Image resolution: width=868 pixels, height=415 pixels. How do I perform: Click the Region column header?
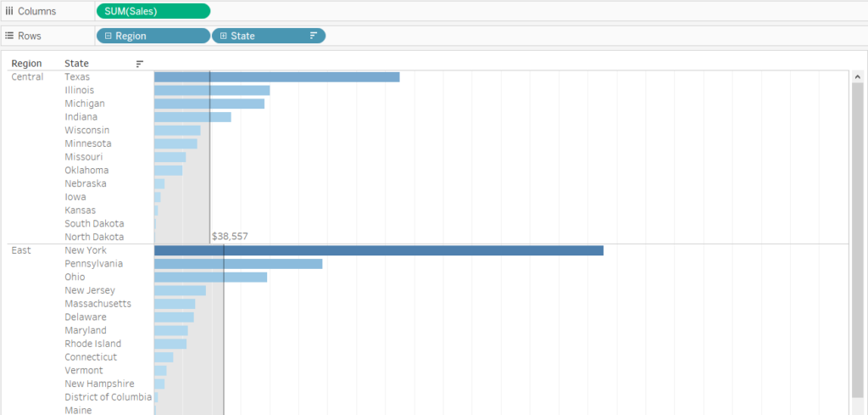(26, 64)
